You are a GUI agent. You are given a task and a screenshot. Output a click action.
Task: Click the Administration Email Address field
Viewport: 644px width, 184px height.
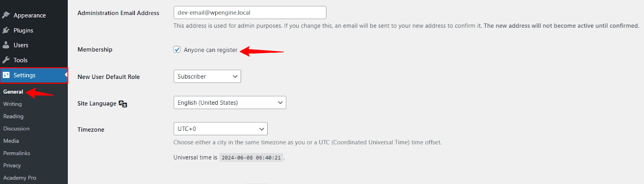250,12
